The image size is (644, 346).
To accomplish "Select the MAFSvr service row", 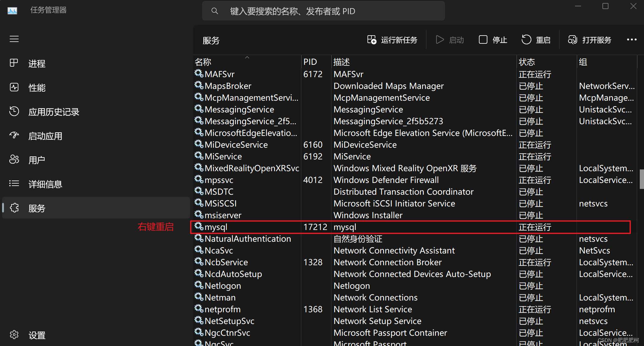I will coord(415,74).
